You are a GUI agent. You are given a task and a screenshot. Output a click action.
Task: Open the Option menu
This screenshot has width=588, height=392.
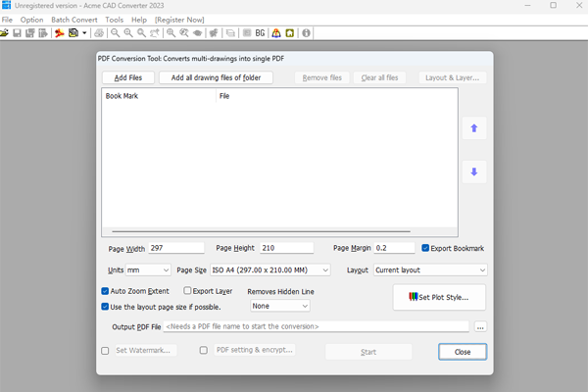tap(32, 20)
